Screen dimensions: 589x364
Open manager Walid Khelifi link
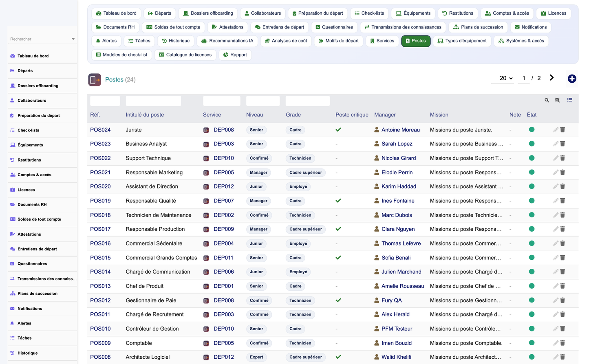(x=396, y=357)
